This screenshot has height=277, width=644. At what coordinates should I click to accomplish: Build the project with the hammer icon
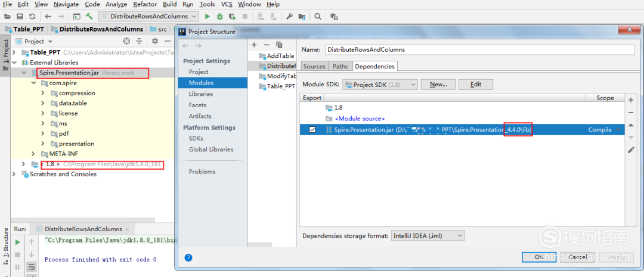point(89,17)
